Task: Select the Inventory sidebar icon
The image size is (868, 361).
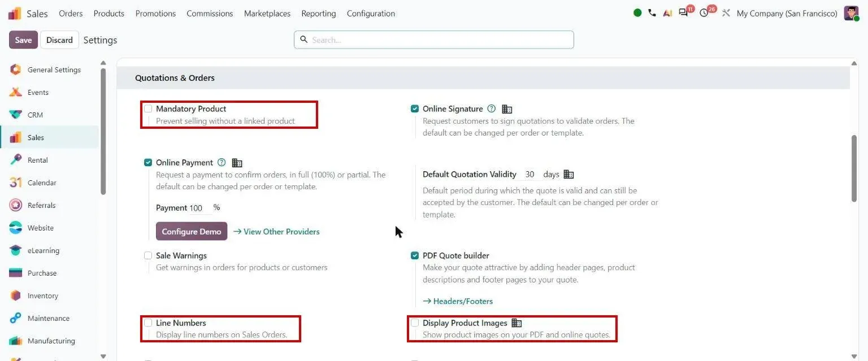Action: point(16,295)
